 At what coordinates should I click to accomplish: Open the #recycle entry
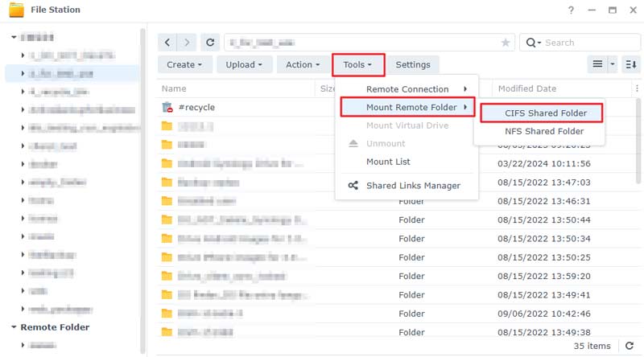click(196, 107)
